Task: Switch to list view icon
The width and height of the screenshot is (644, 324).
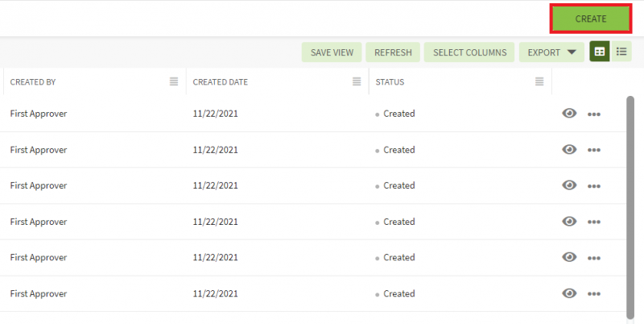Action: pos(621,52)
